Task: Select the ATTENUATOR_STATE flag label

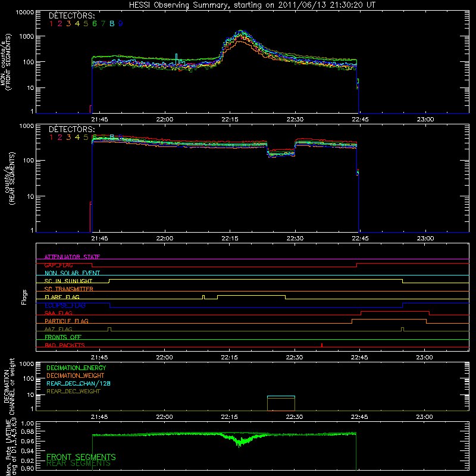Action: (x=72, y=257)
